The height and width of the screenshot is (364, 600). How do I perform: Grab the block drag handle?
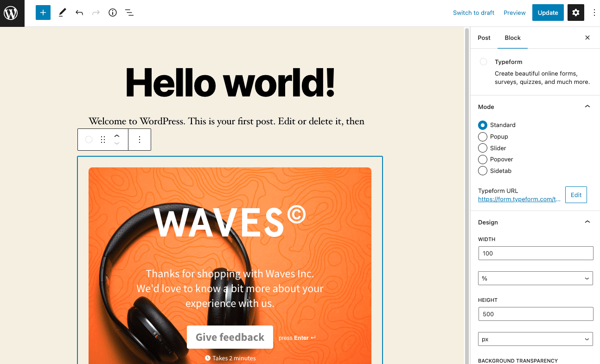pyautogui.click(x=103, y=140)
